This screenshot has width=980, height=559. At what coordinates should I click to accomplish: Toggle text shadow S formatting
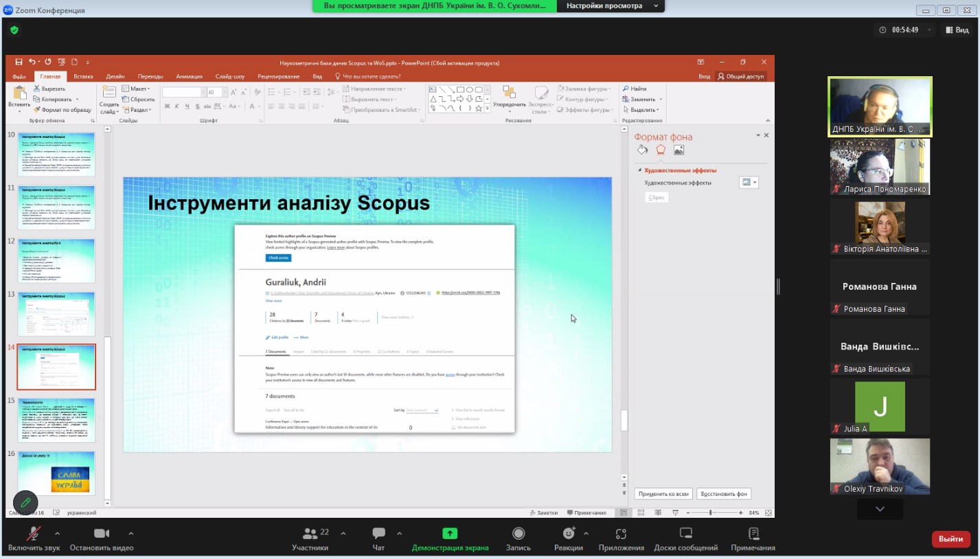pos(197,106)
